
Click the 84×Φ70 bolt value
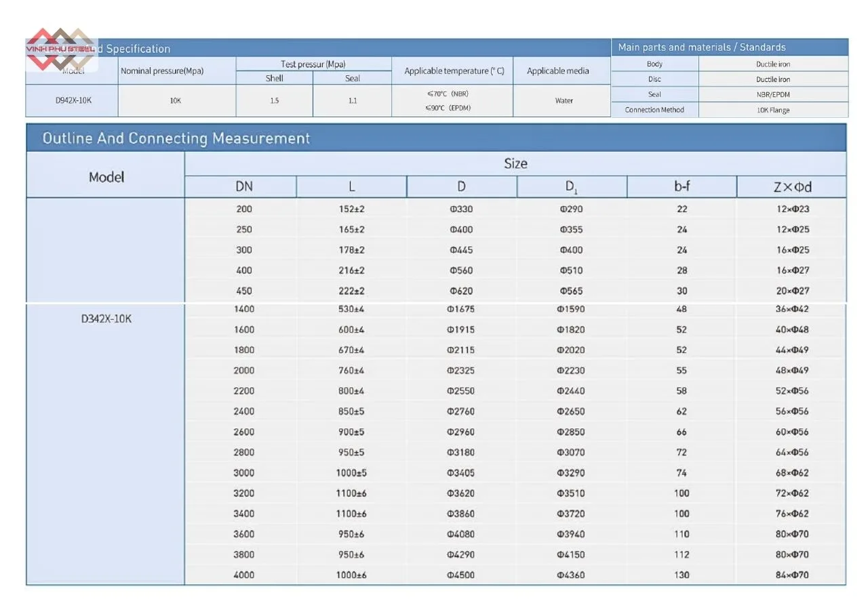[792, 575]
